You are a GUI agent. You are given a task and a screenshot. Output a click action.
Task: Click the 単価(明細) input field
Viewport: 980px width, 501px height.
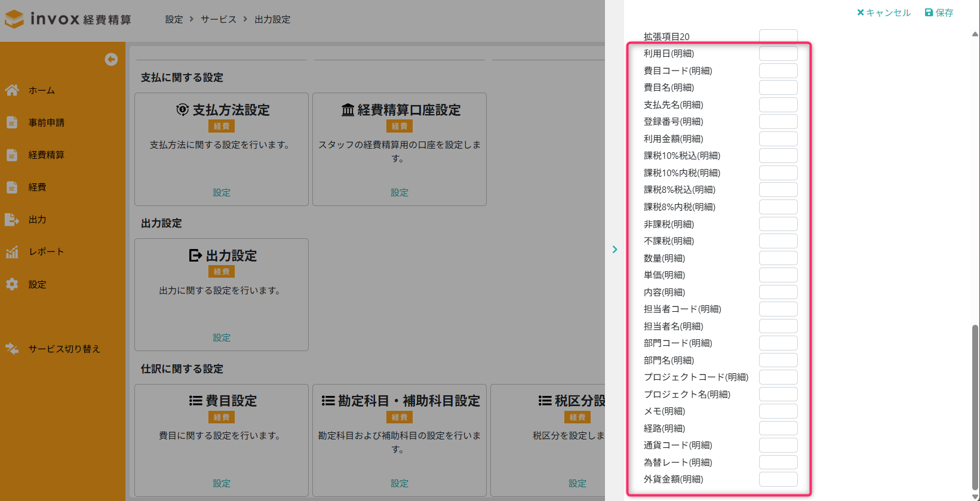pos(778,275)
